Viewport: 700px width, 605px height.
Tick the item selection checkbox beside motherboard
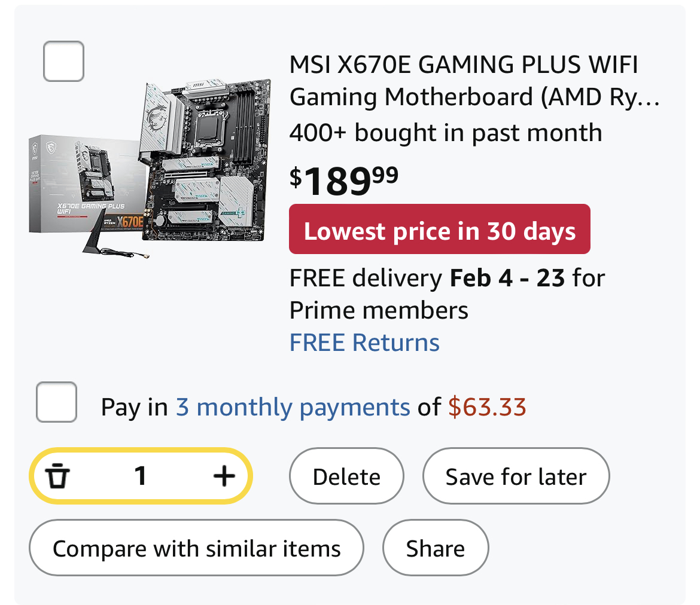[63, 61]
